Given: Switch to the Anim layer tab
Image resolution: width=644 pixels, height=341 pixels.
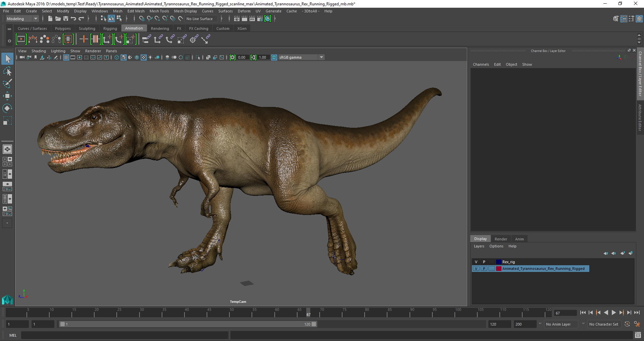Looking at the screenshot, I should (x=519, y=239).
